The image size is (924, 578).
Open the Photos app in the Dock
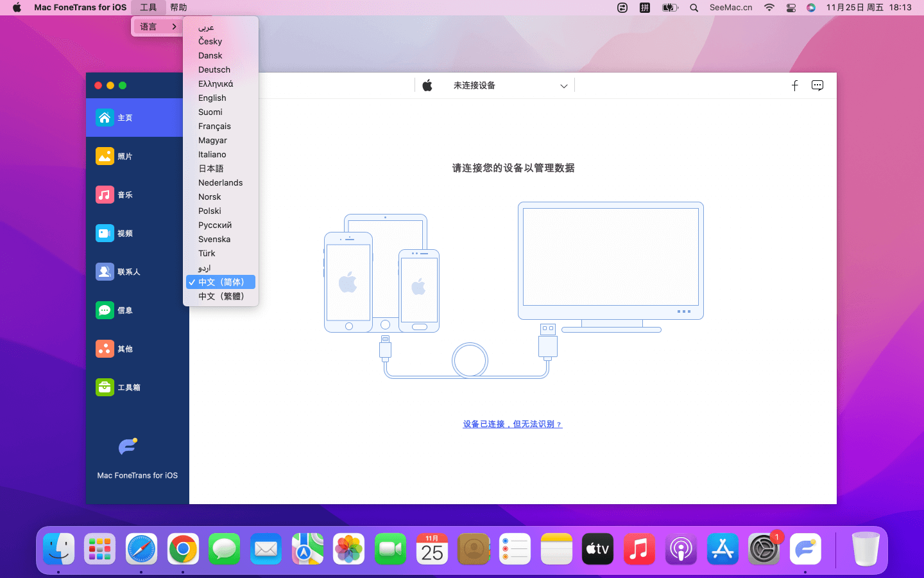(x=349, y=549)
